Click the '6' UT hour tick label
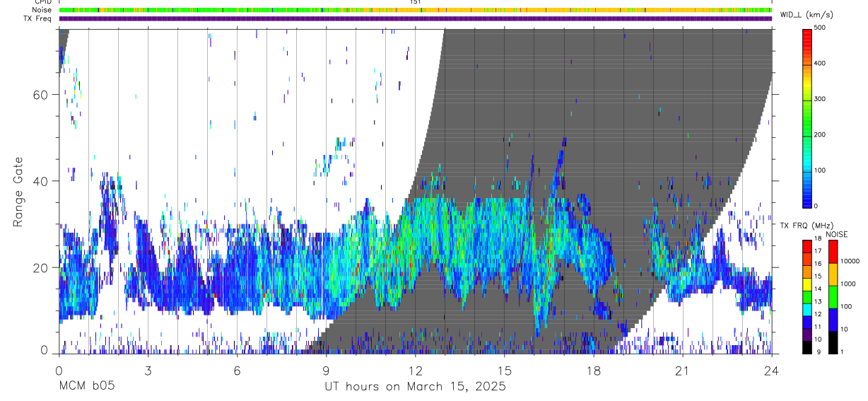This screenshot has height=401, width=868. (237, 371)
